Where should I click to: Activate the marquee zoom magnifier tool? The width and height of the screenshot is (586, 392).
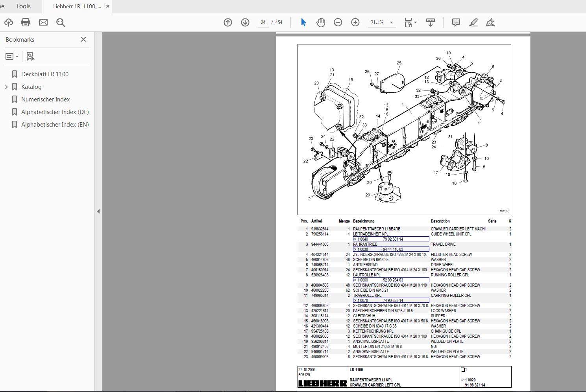(60, 22)
